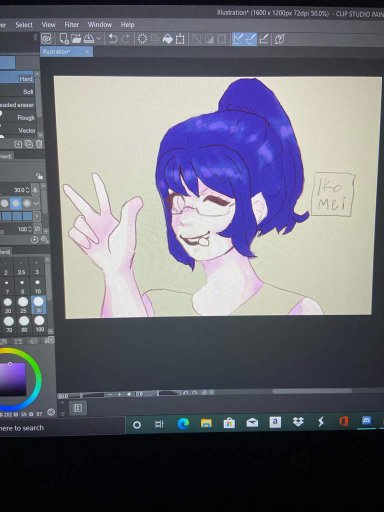Create a new canvas with New icon

(64, 39)
